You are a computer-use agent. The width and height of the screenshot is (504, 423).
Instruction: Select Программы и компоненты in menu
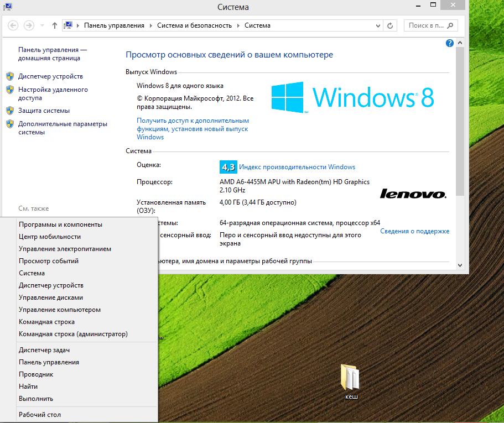click(60, 224)
